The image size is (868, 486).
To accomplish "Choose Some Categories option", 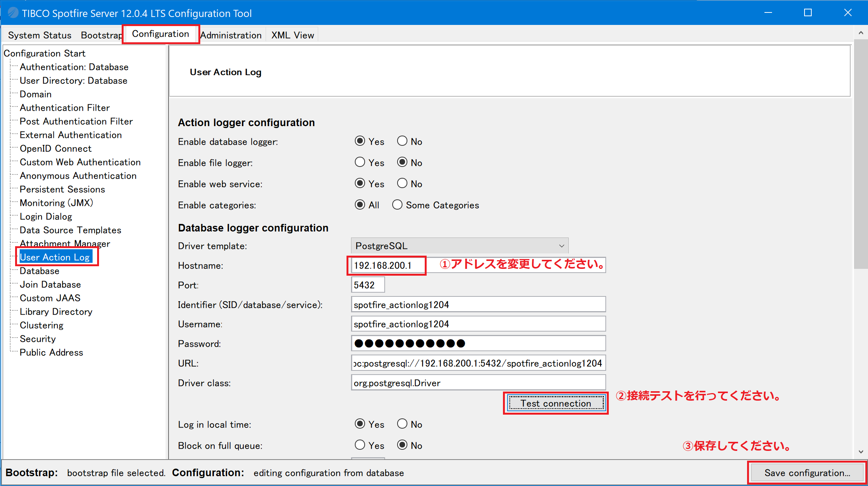I will coord(397,205).
